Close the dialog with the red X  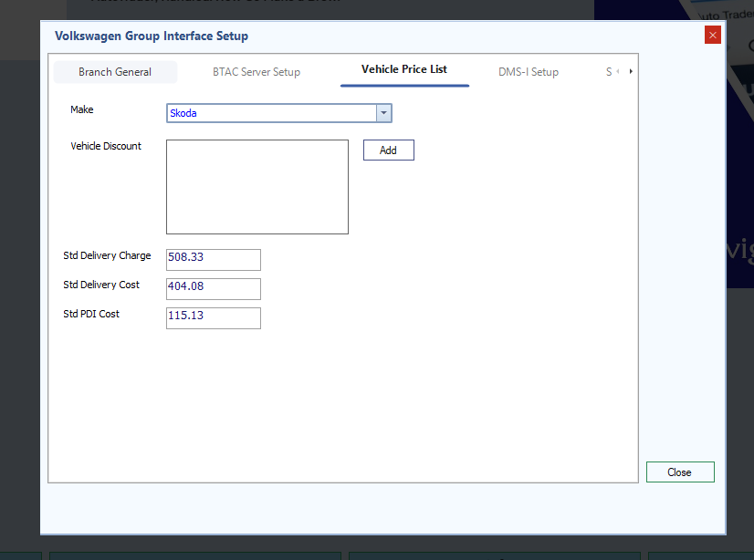[x=713, y=35]
